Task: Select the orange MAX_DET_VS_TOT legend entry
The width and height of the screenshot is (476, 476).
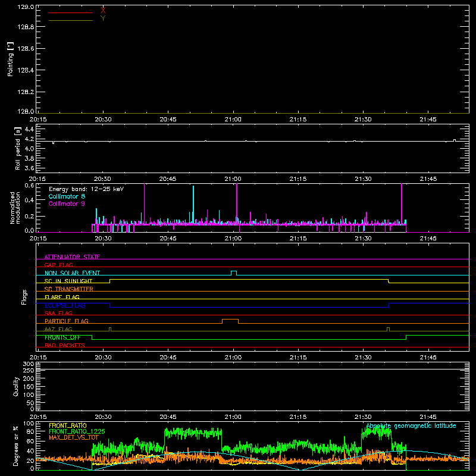Action: pos(74,437)
